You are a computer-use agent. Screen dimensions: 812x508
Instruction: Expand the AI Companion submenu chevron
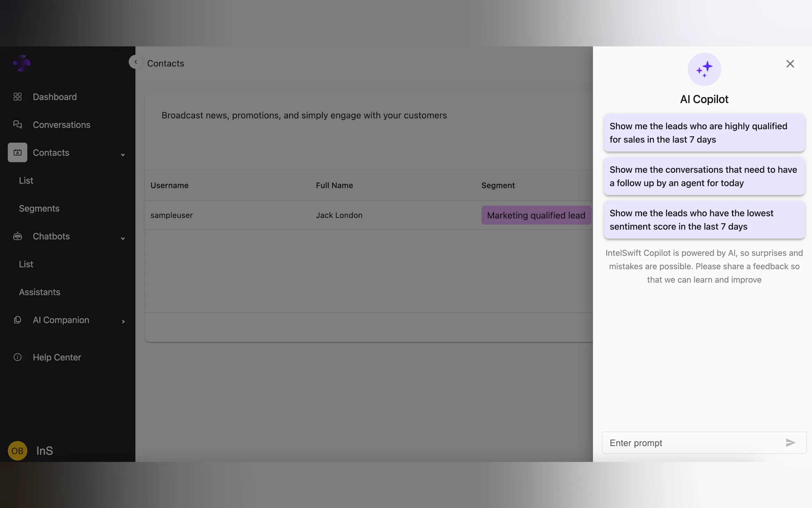coord(123,321)
